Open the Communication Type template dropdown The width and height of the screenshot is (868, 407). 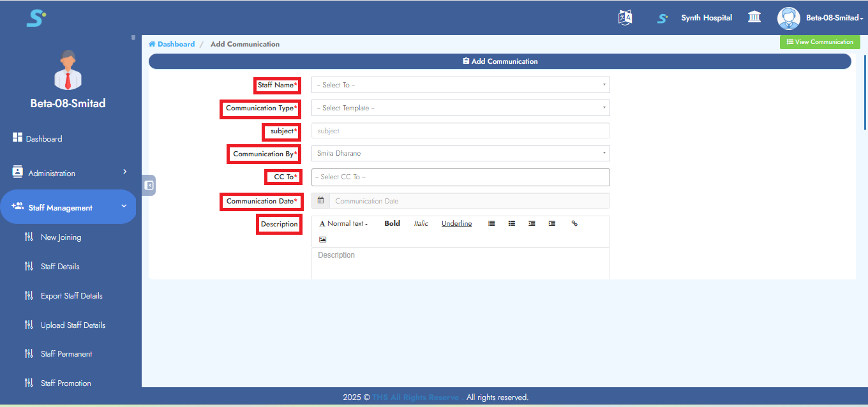point(460,108)
